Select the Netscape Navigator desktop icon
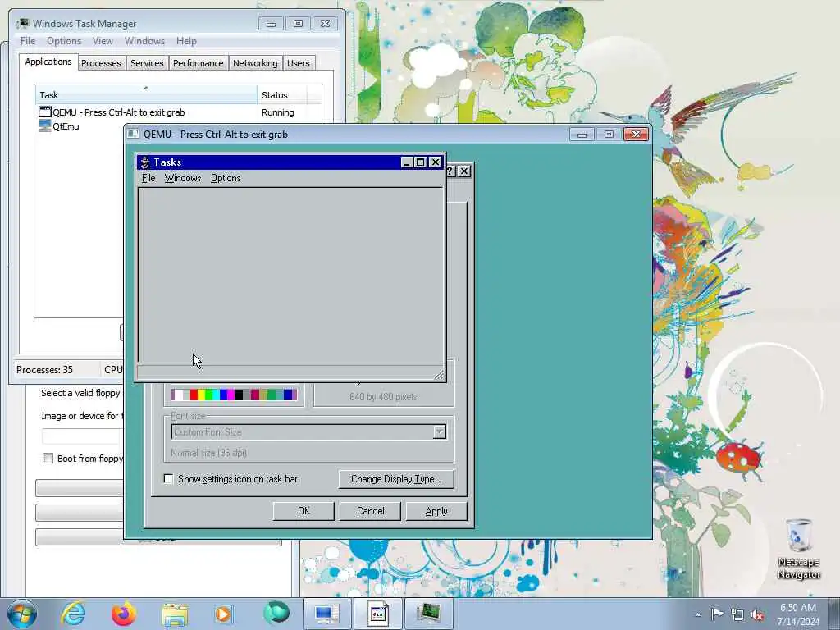Image resolution: width=840 pixels, height=630 pixels. click(799, 549)
